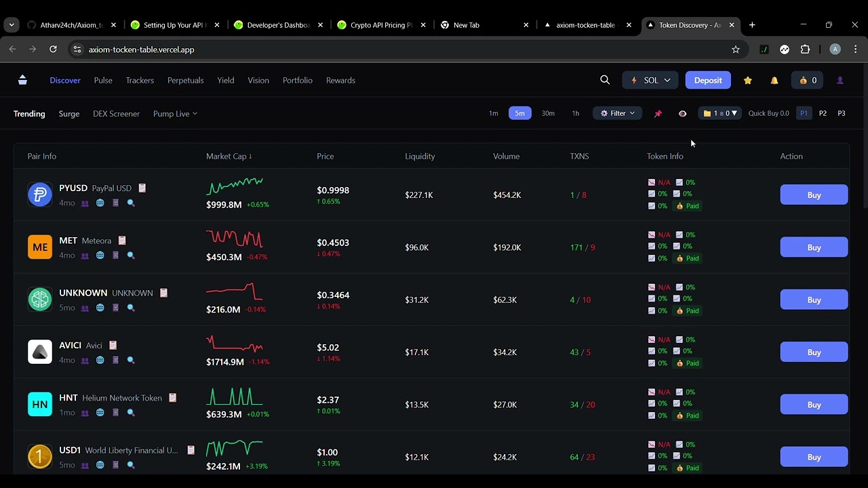Click Meteora copy clipboard icon

coord(122,241)
